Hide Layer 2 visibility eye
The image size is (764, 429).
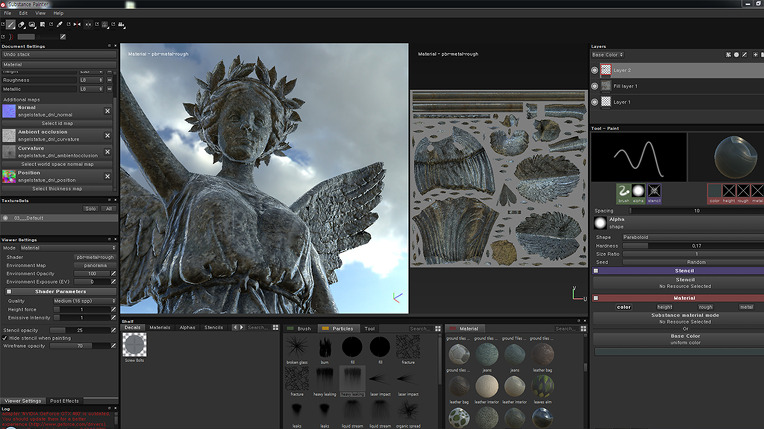tap(594, 70)
